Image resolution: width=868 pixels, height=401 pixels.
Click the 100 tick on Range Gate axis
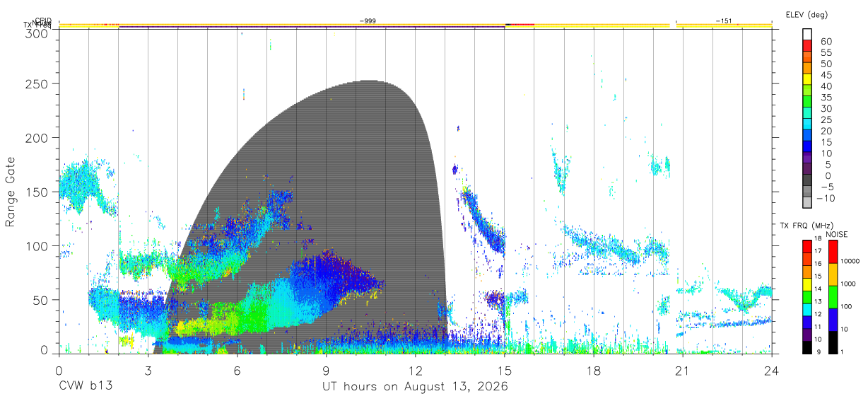click(x=36, y=245)
